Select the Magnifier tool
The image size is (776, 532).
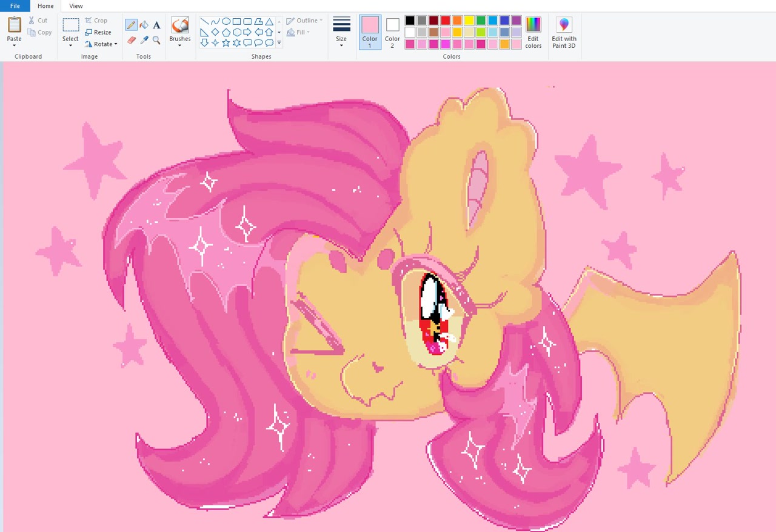tap(156, 41)
